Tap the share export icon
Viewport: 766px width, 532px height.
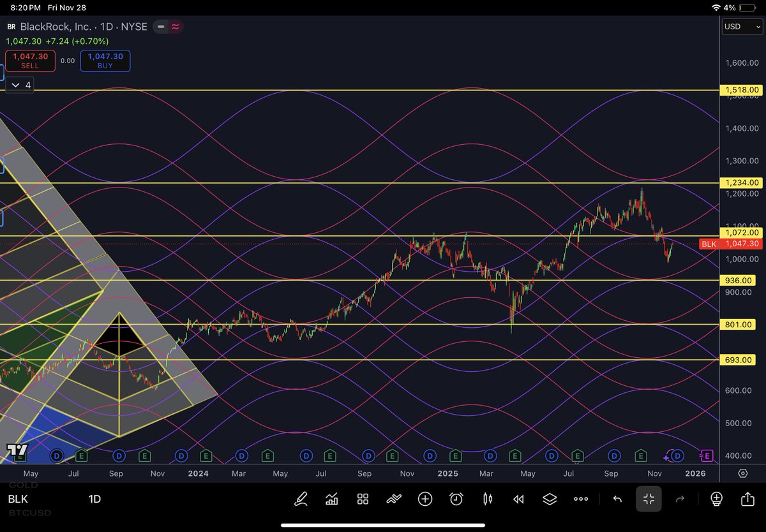(747, 499)
